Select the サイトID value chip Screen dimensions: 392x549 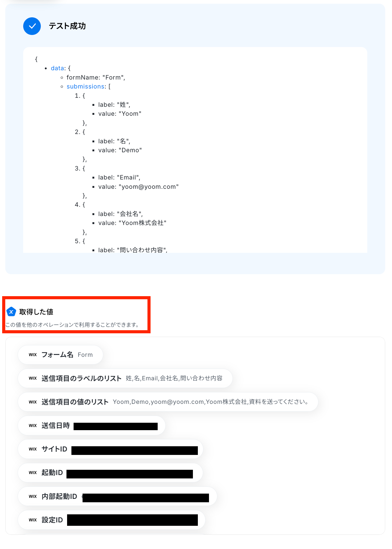pyautogui.click(x=110, y=449)
